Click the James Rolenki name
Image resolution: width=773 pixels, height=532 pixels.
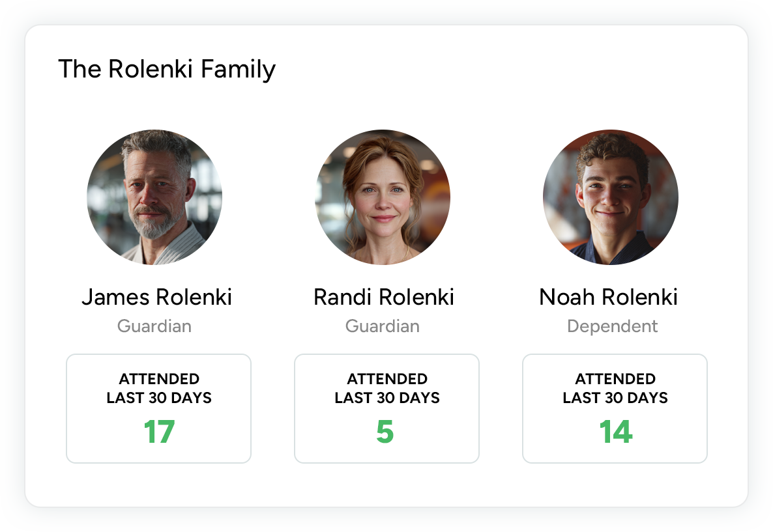[x=156, y=297]
